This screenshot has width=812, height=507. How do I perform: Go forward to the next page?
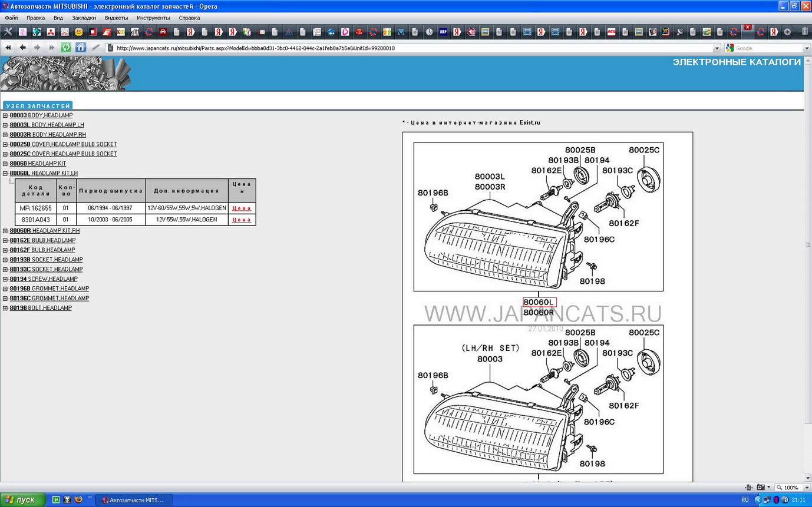pyautogui.click(x=37, y=48)
